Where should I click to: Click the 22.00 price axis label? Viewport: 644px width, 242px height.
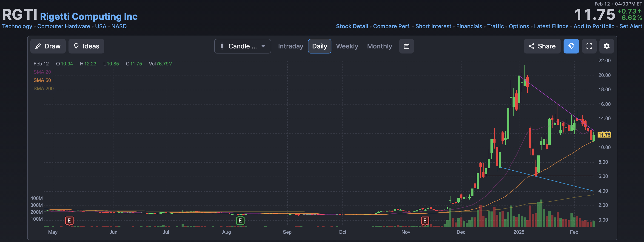tap(604, 61)
